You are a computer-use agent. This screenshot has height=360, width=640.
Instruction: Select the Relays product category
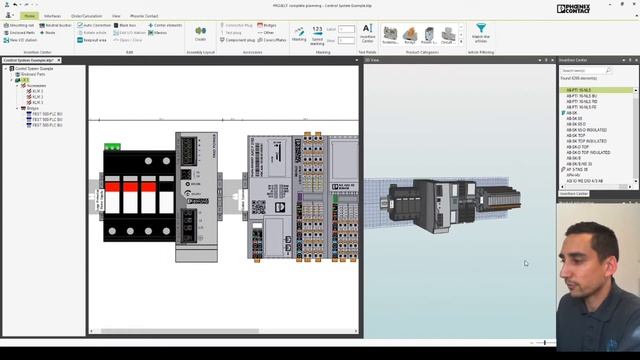point(410,35)
